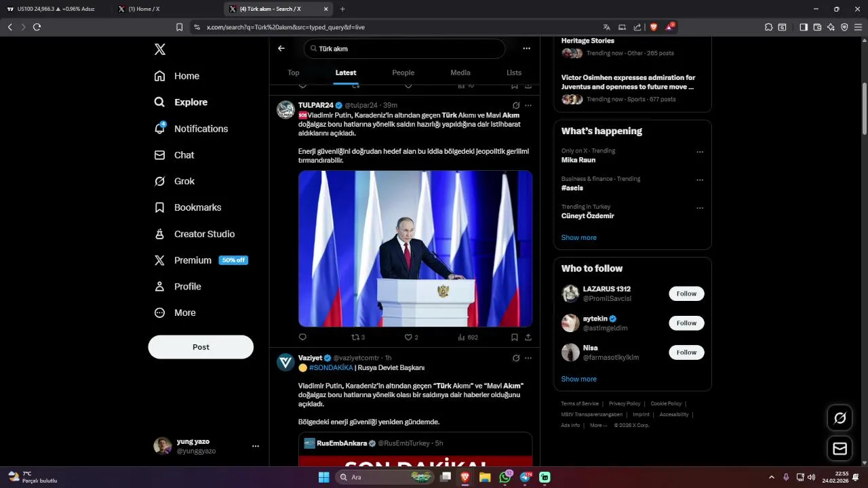Follow Nisa
The image size is (868, 488).
(686, 352)
